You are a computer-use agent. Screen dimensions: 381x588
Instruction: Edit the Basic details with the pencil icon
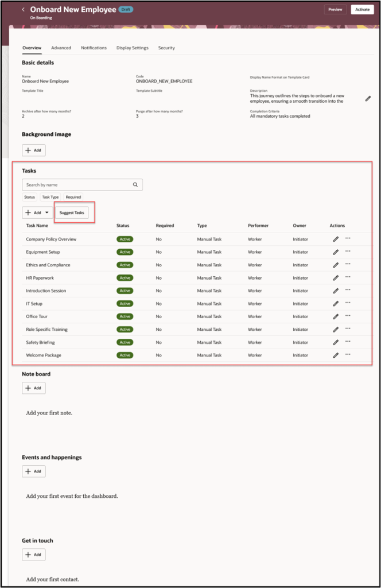[x=368, y=99]
